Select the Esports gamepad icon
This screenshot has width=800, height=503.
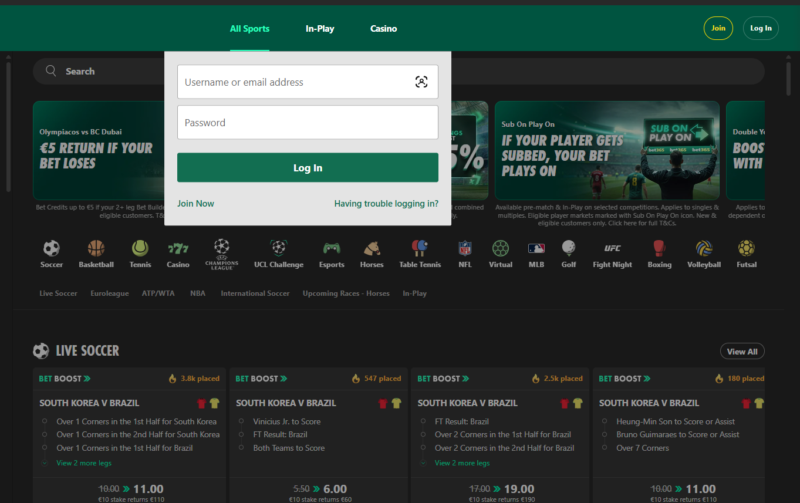pyautogui.click(x=332, y=248)
